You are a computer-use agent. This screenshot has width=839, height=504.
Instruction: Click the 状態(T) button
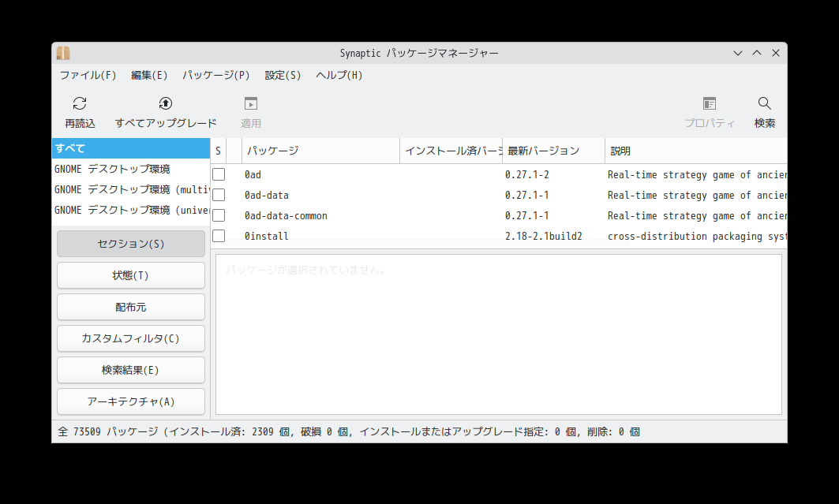click(x=131, y=275)
